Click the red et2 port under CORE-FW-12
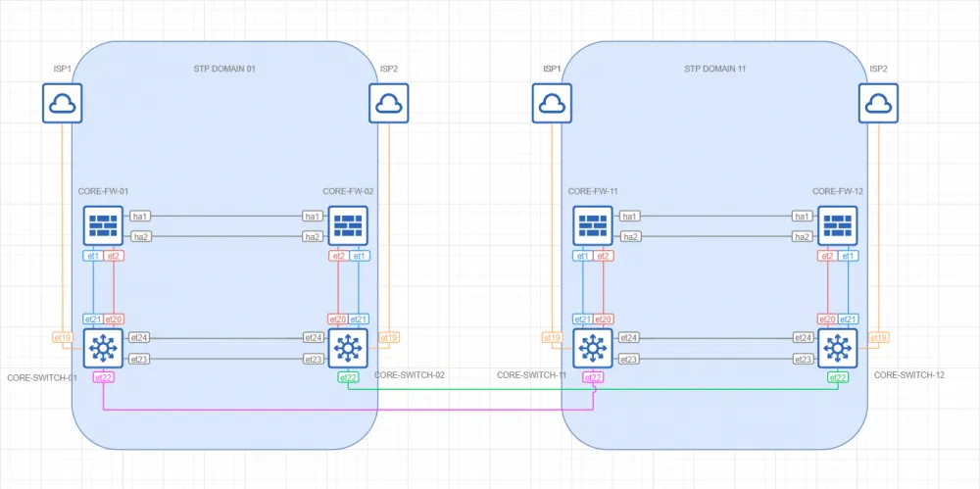 coord(828,256)
